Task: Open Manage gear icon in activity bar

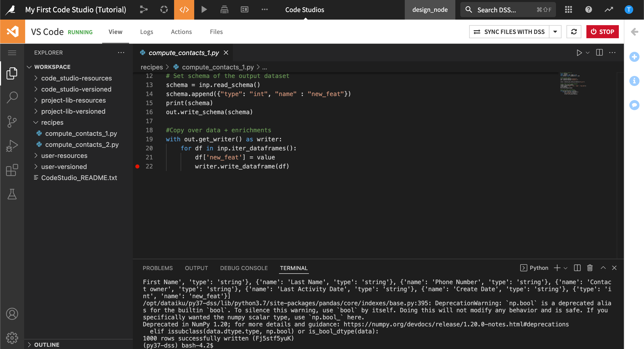Action: click(12, 338)
